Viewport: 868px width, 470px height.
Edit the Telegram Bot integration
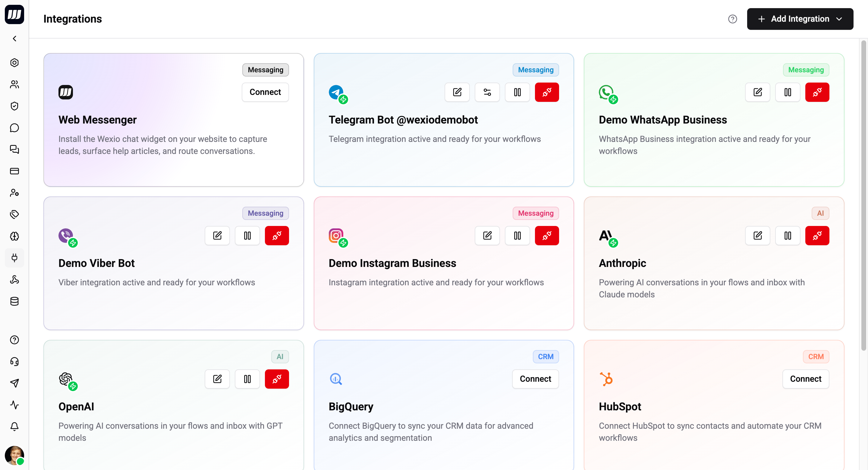tap(457, 92)
